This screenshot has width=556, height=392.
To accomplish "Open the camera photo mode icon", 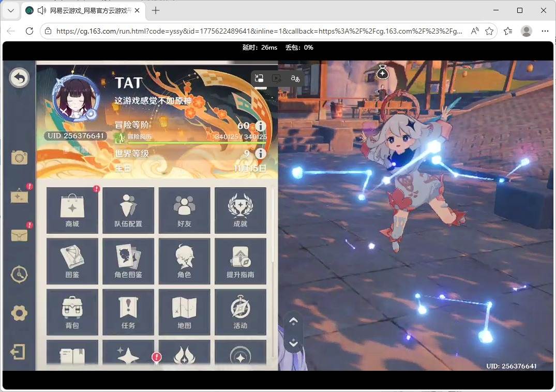I will pyautogui.click(x=19, y=158).
